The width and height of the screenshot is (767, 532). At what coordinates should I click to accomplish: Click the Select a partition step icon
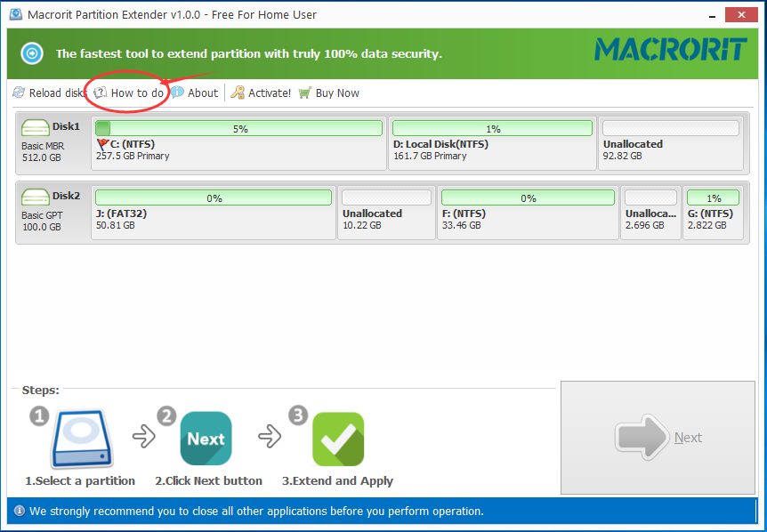80,439
